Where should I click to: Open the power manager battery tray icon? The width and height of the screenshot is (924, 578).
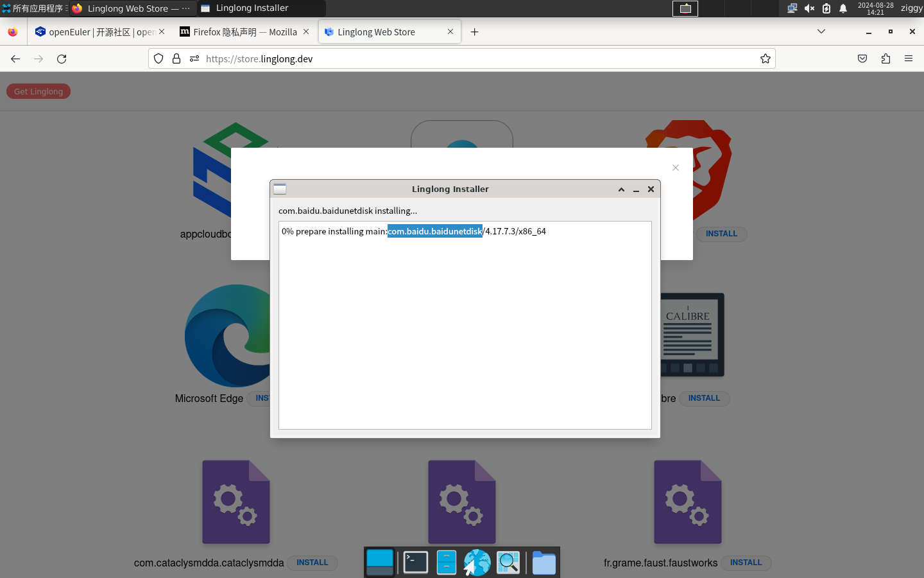[826, 8]
